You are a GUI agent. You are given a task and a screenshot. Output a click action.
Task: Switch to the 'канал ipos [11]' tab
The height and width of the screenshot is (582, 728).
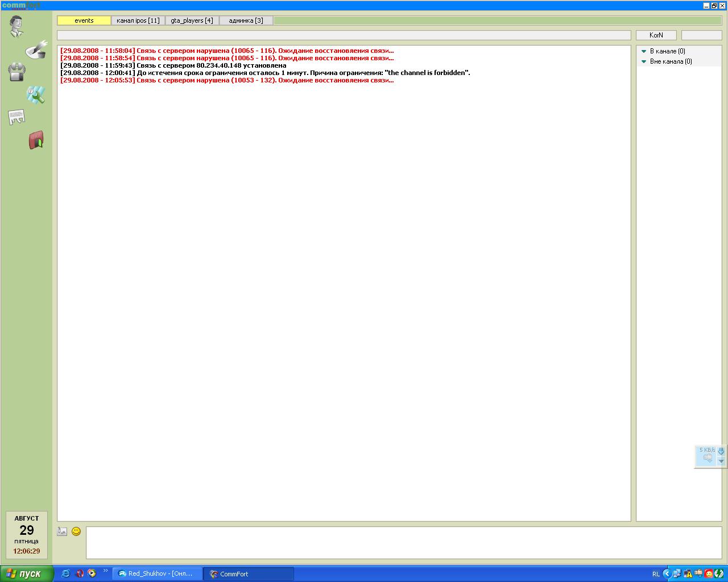pos(138,20)
